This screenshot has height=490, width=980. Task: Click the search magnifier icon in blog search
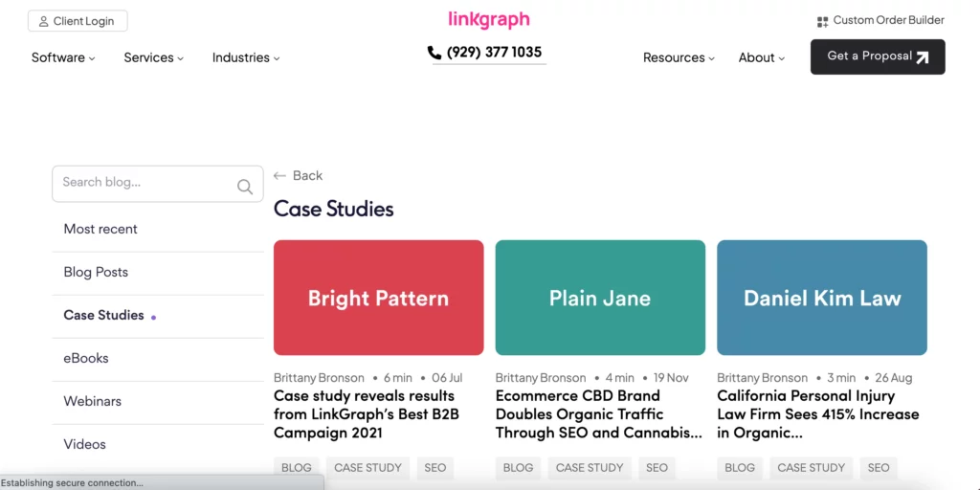(245, 187)
